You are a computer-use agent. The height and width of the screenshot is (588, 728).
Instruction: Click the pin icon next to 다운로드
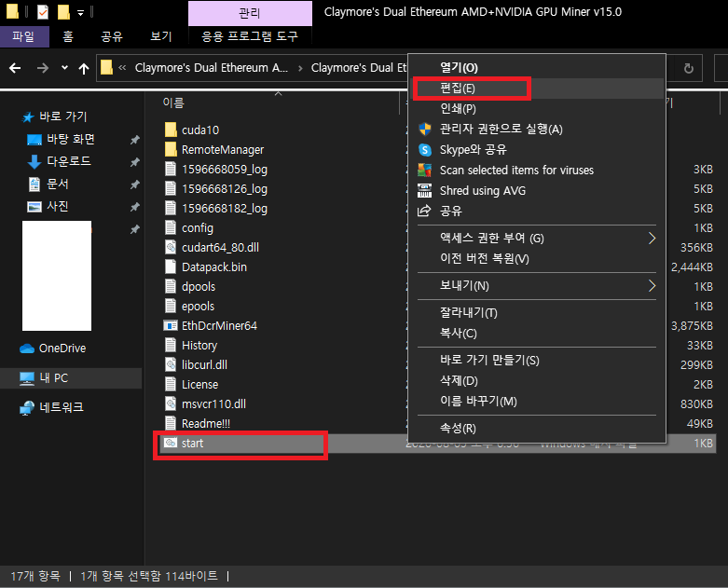click(134, 162)
